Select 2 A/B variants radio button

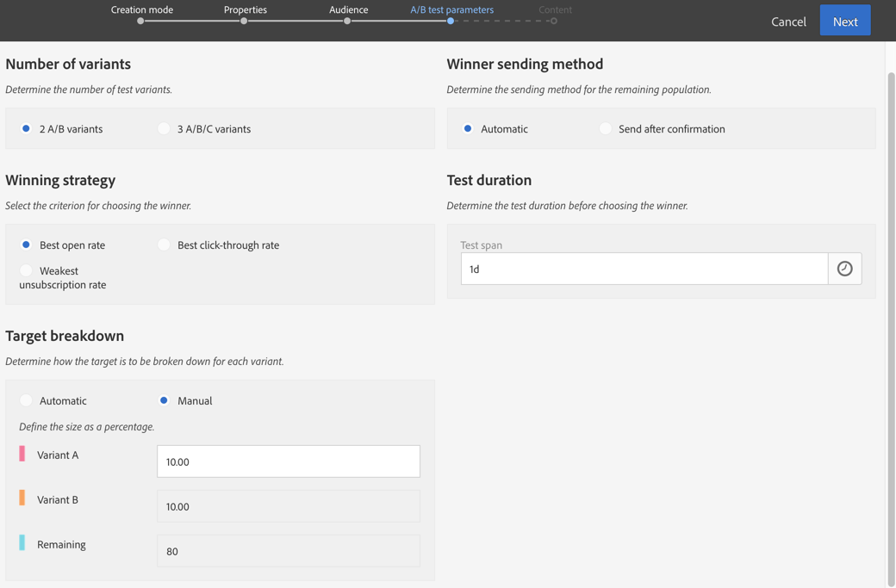point(27,129)
